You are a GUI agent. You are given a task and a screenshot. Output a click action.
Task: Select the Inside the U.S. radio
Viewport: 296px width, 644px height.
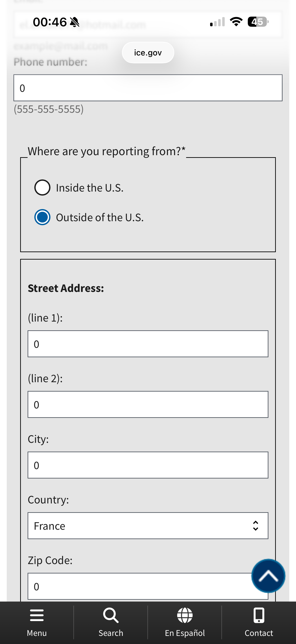pyautogui.click(x=42, y=187)
